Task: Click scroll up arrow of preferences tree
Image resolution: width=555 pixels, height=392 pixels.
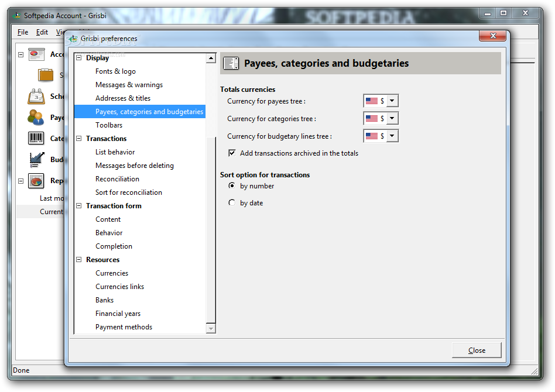Action: click(211, 58)
